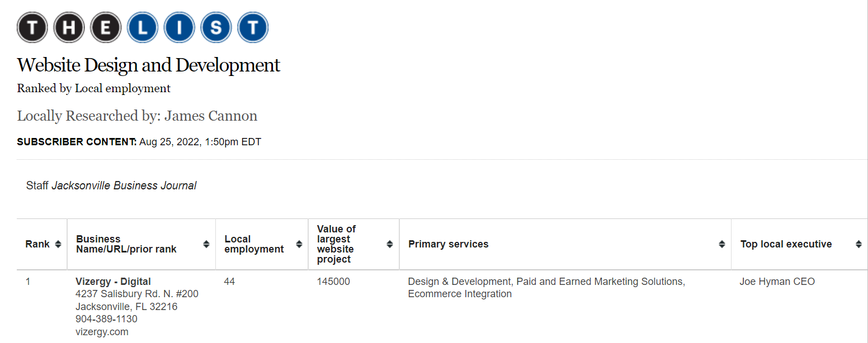This screenshot has width=868, height=343.
Task: Sort by Local employment arrows
Action: (x=299, y=244)
